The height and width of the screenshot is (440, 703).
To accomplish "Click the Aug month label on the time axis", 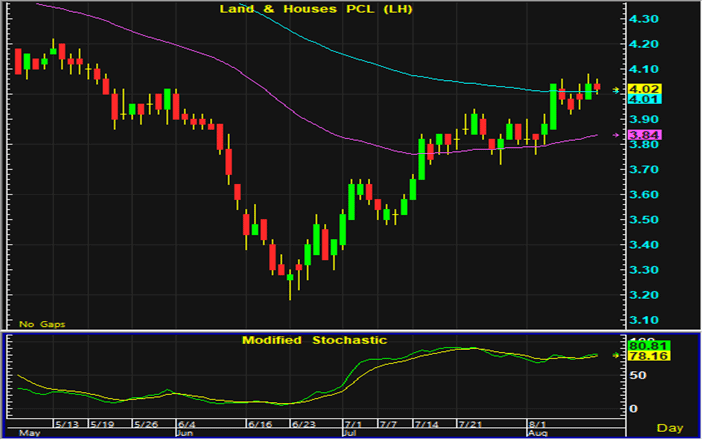I will 537,434.
